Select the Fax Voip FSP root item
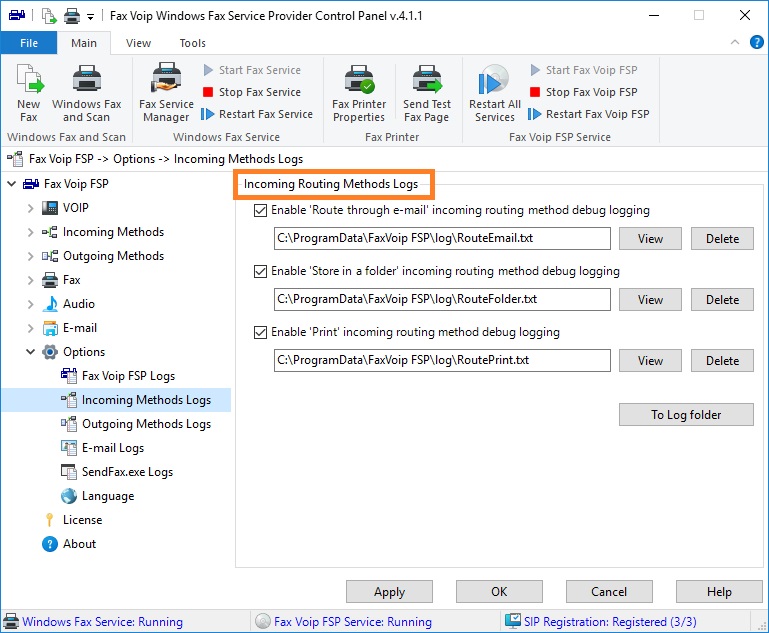The image size is (769, 633). (x=66, y=184)
